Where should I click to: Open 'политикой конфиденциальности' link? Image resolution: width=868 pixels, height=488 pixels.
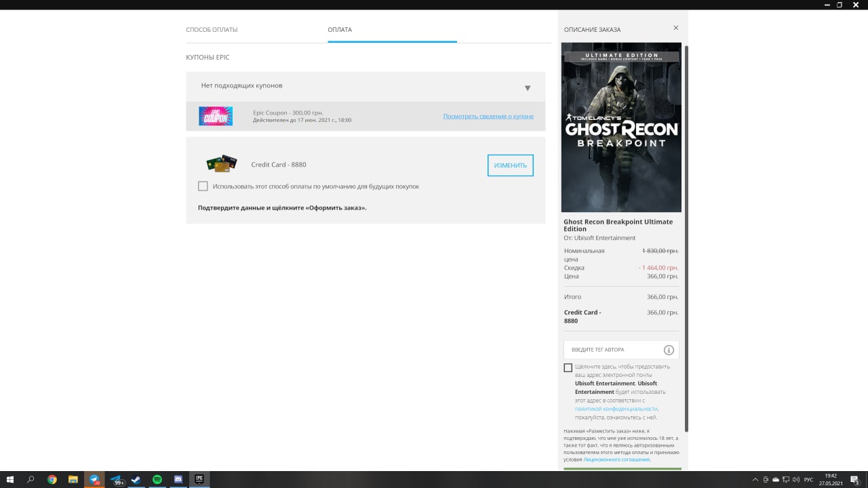click(x=616, y=409)
